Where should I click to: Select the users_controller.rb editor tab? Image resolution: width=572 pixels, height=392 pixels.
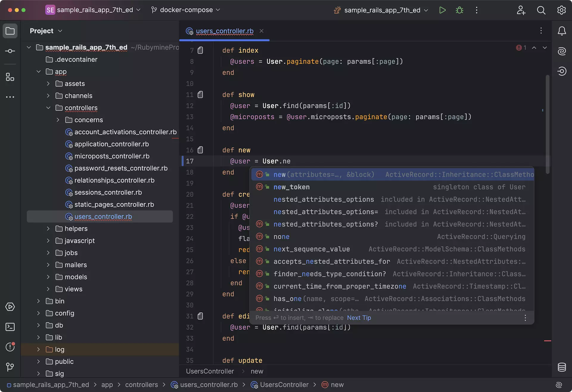224,31
